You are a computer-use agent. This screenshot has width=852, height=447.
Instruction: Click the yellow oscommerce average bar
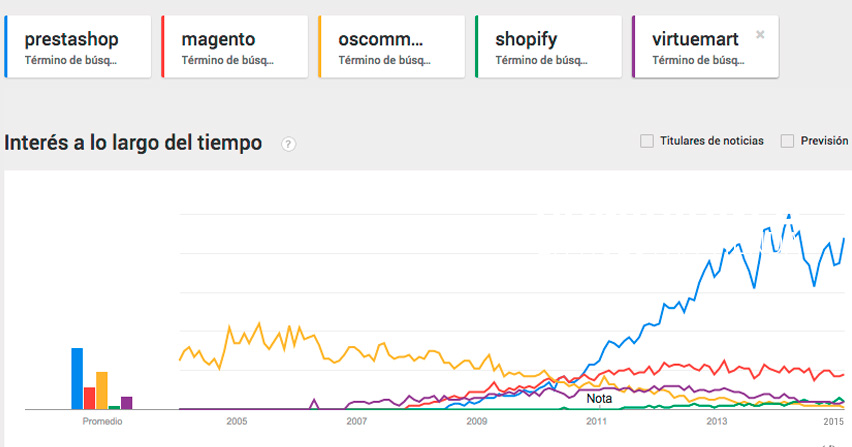(x=102, y=390)
